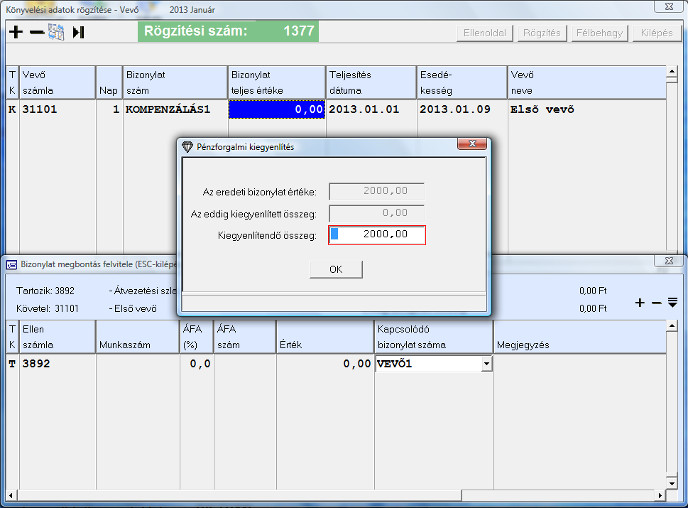The image size is (688, 508).
Task: Click the minus icon to delete record
Action: [36, 32]
